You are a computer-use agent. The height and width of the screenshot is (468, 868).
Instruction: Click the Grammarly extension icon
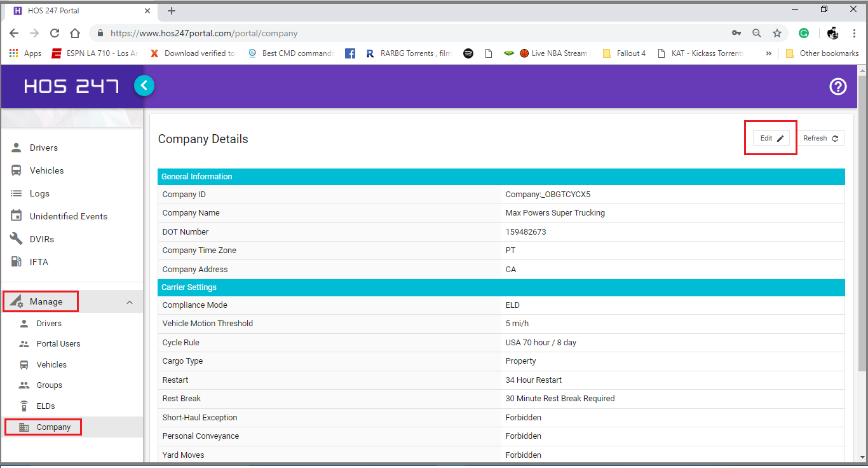click(x=804, y=33)
